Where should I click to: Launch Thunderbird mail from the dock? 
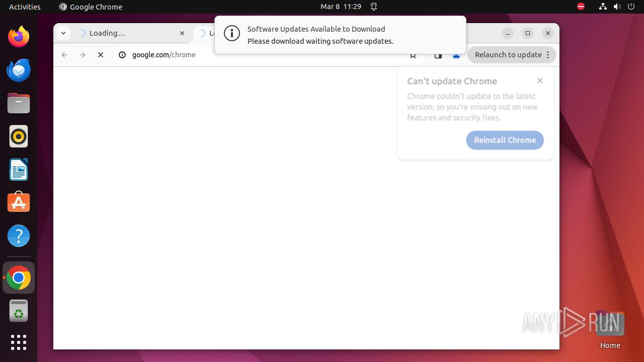tap(19, 70)
